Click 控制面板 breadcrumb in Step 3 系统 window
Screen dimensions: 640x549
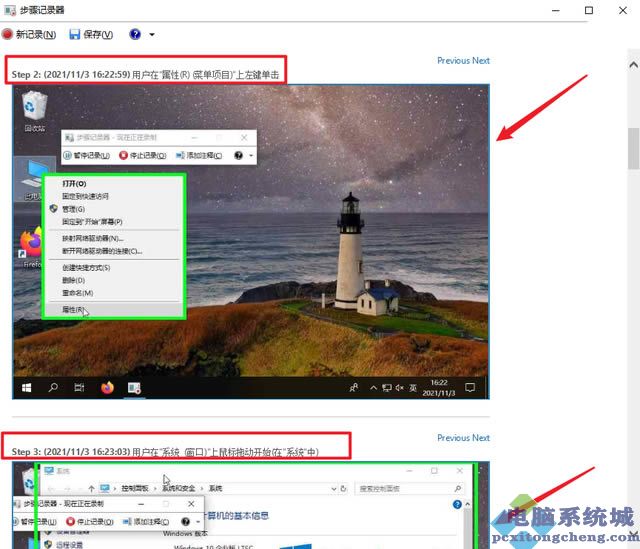[x=135, y=489]
